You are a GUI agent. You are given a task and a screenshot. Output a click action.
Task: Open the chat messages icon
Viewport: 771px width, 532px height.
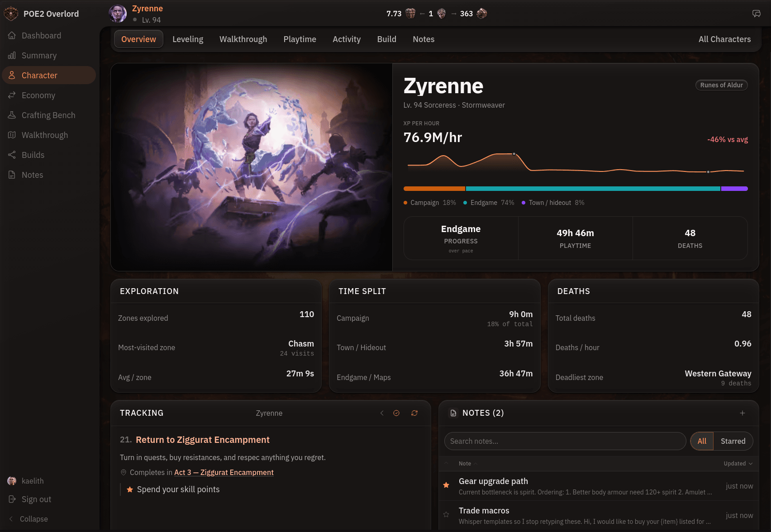[757, 14]
